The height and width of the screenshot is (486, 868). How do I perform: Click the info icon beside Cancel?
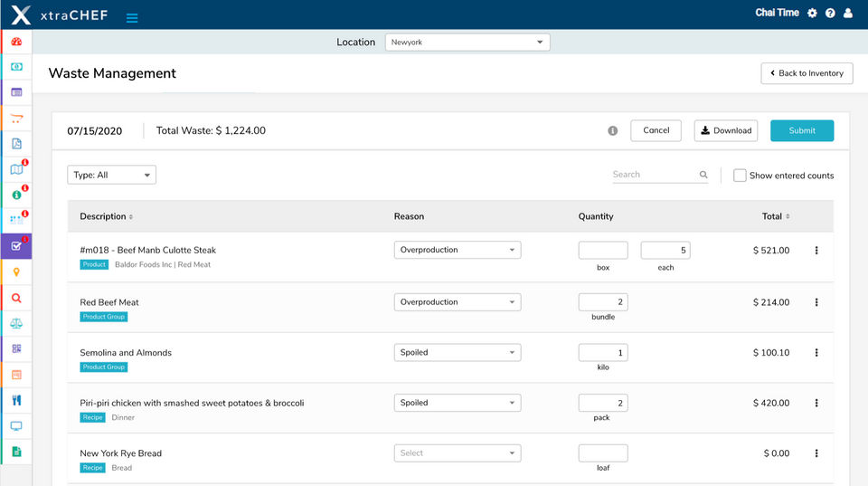(612, 130)
